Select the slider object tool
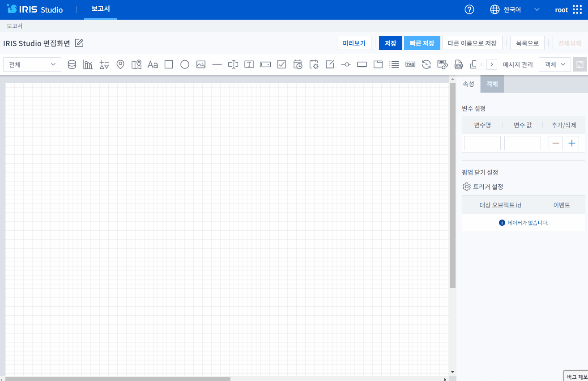Viewport: 588px width, 381px height. pyautogui.click(x=345, y=64)
